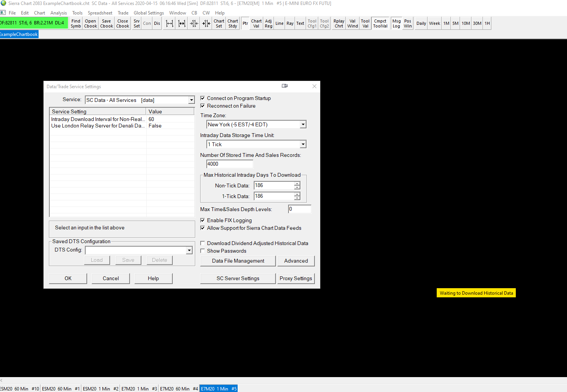Click the Number Of Stored Time And Sales Records field
The image size is (567, 392).
tap(230, 164)
